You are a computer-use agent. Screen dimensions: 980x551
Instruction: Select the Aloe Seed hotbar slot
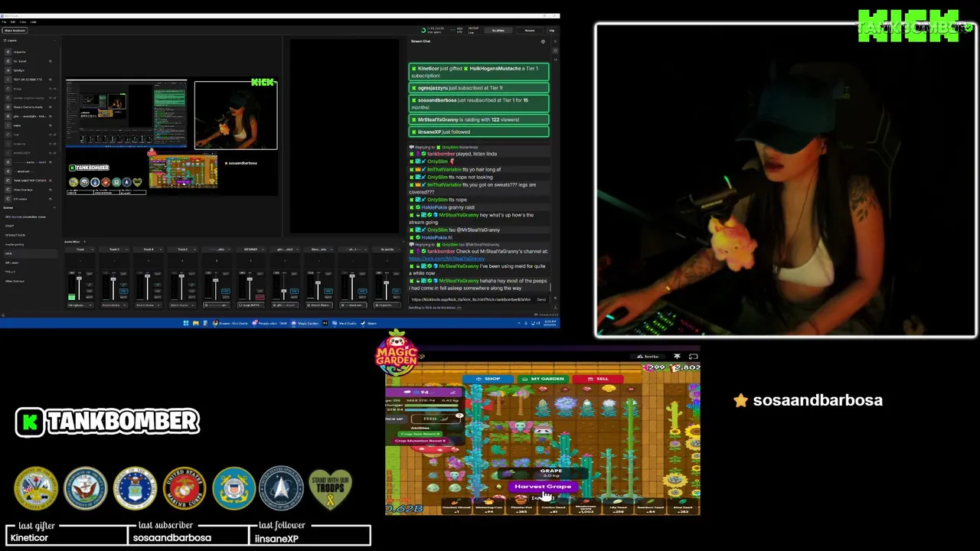pos(682,506)
